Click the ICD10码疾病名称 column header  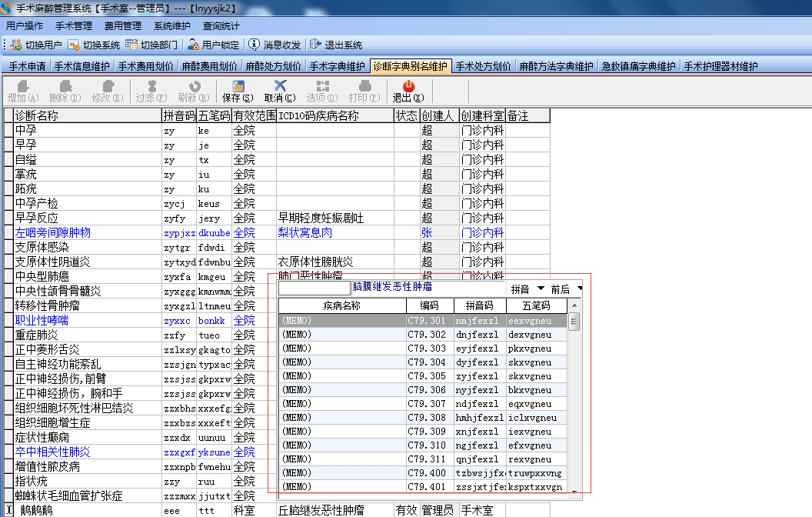click(335, 115)
